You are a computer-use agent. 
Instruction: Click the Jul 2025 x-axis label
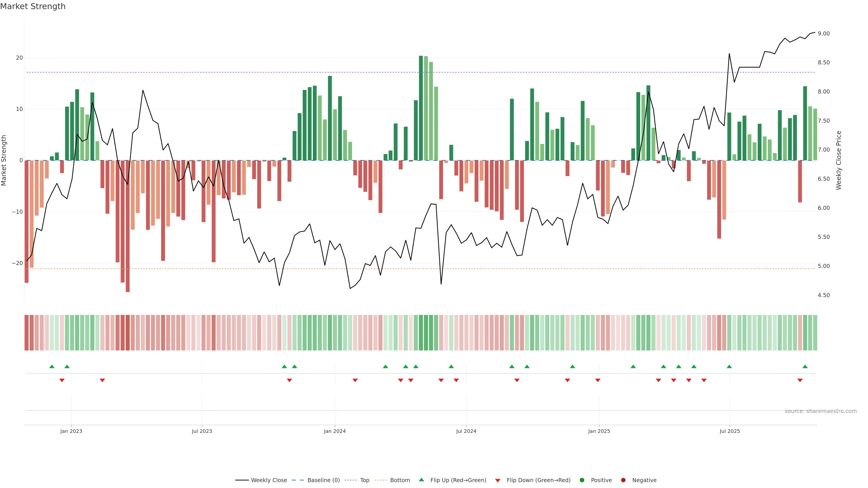(x=729, y=431)
